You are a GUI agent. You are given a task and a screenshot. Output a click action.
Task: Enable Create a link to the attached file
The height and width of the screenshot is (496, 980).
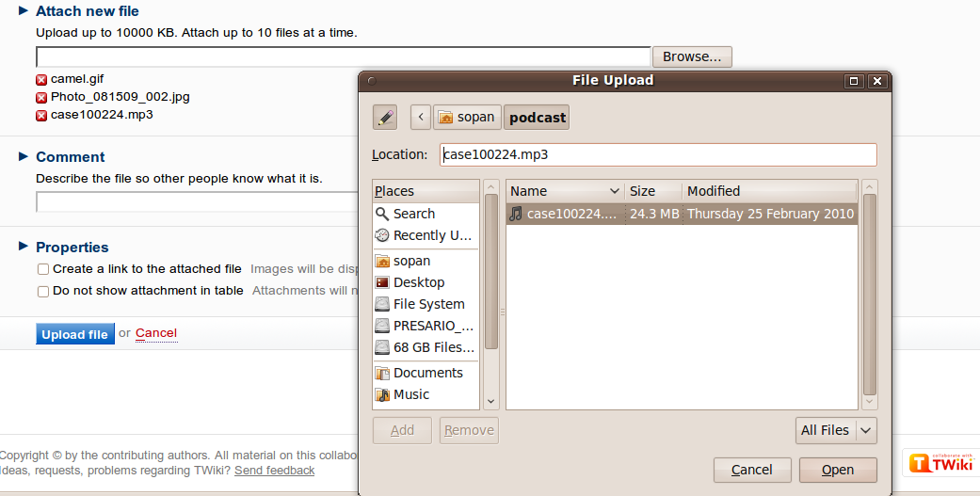43,269
